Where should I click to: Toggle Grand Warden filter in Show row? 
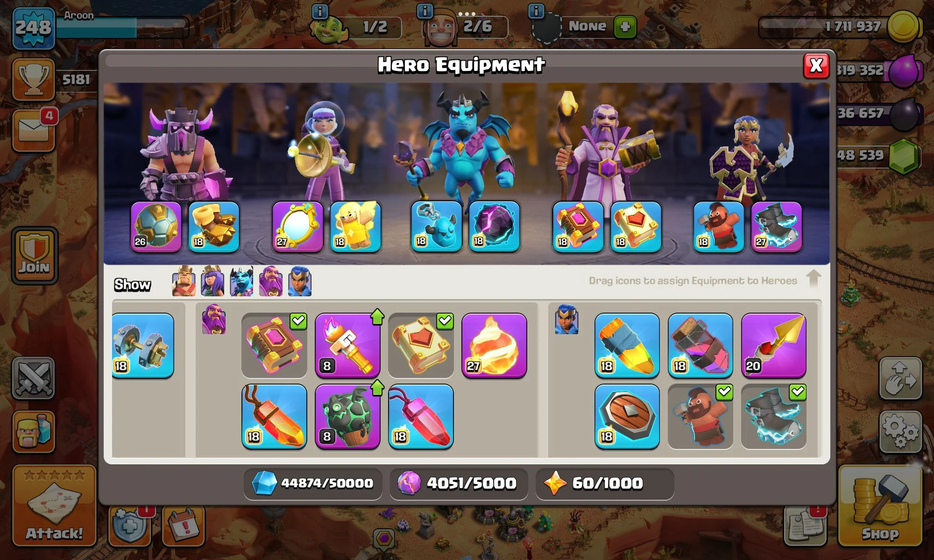(271, 281)
